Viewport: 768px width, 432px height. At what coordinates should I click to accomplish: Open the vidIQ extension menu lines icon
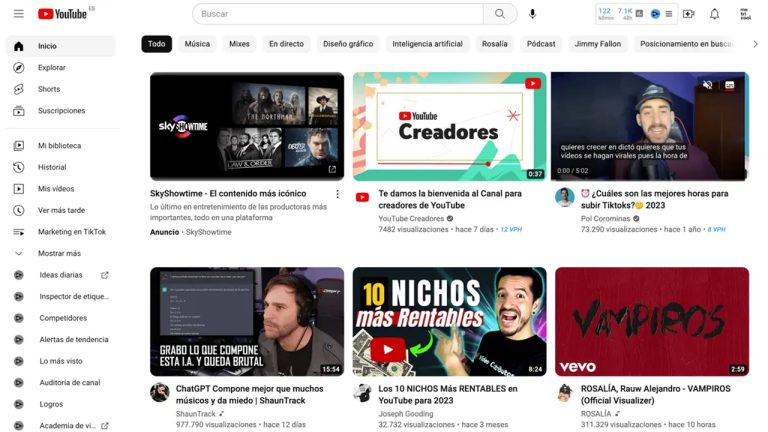(669, 14)
